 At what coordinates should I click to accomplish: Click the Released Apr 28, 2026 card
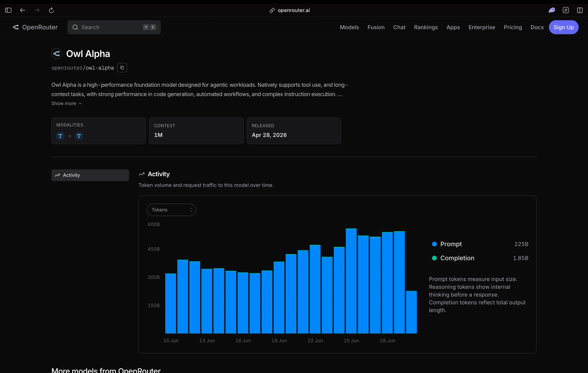(294, 131)
